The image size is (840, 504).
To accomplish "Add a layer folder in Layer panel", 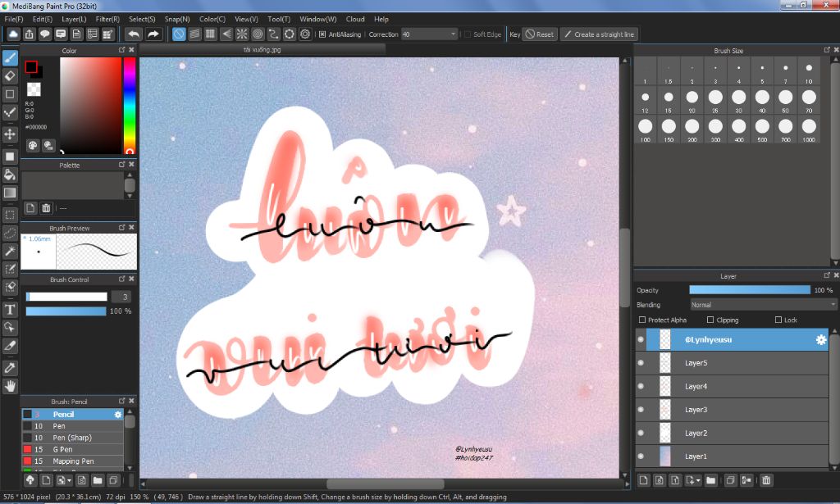I will pos(710,480).
